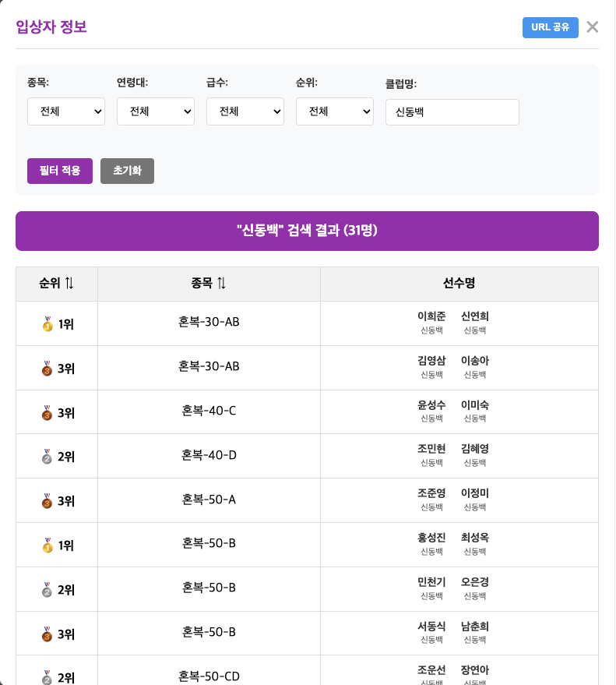616x685 pixels.
Task: Reset filters with the 초기화 button
Action: 127,171
